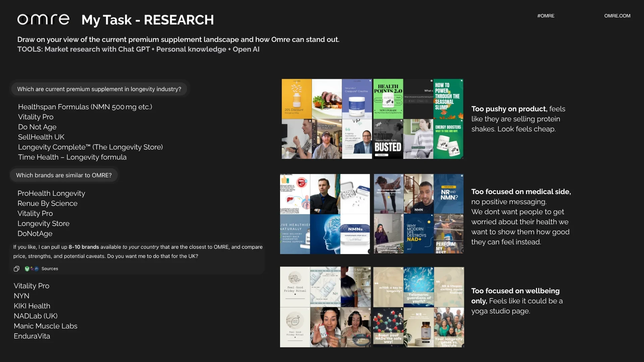
Task: Select the 'Which brands are similar to OMRE?' bubble
Action: pos(64,175)
